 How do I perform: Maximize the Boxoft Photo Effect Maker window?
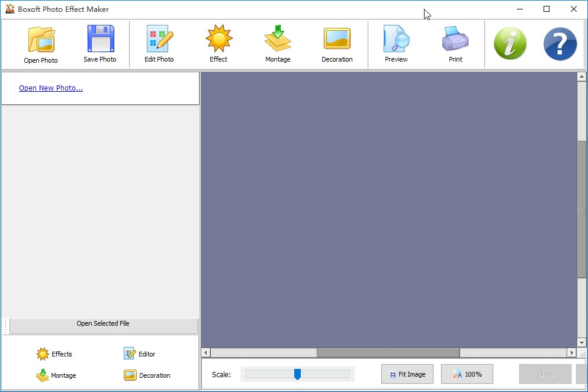pyautogui.click(x=547, y=9)
